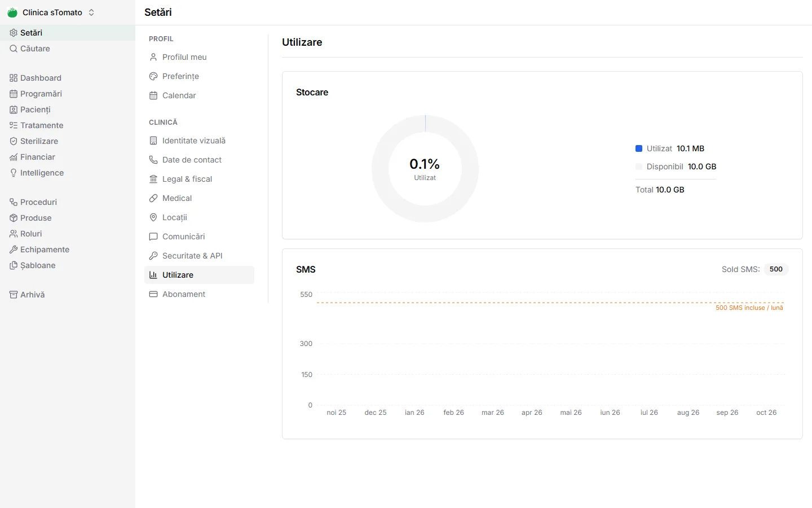Open search via the magnifier icon
This screenshot has width=812, height=508.
[14, 49]
